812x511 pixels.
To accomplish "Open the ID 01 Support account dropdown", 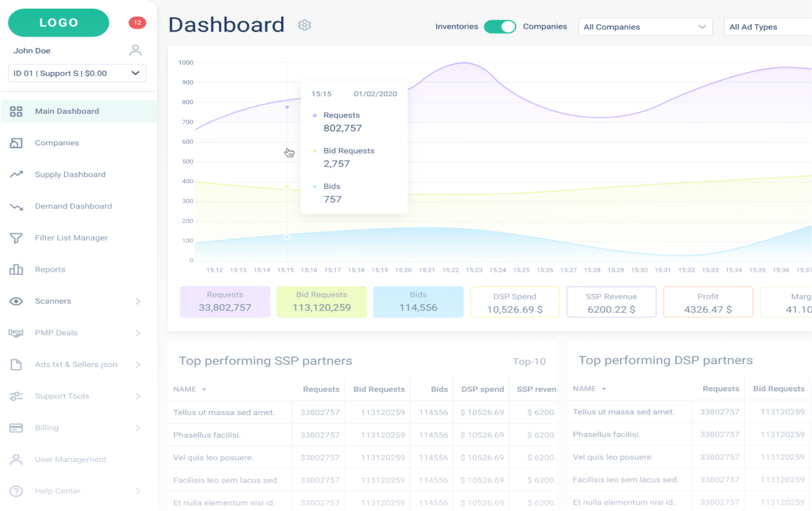I will pos(77,73).
